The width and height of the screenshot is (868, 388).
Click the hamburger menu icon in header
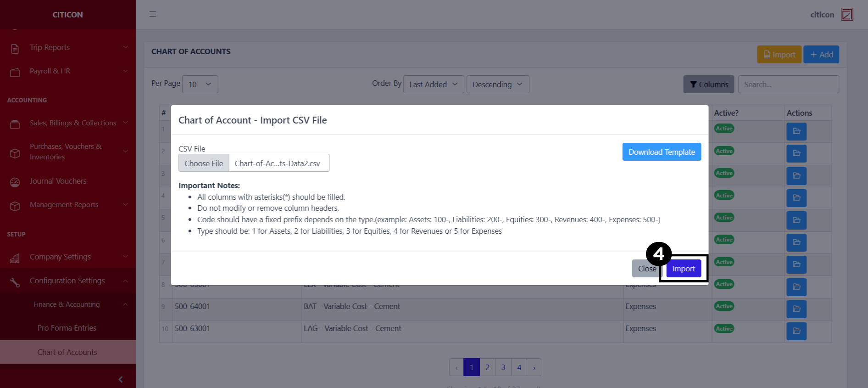[153, 14]
